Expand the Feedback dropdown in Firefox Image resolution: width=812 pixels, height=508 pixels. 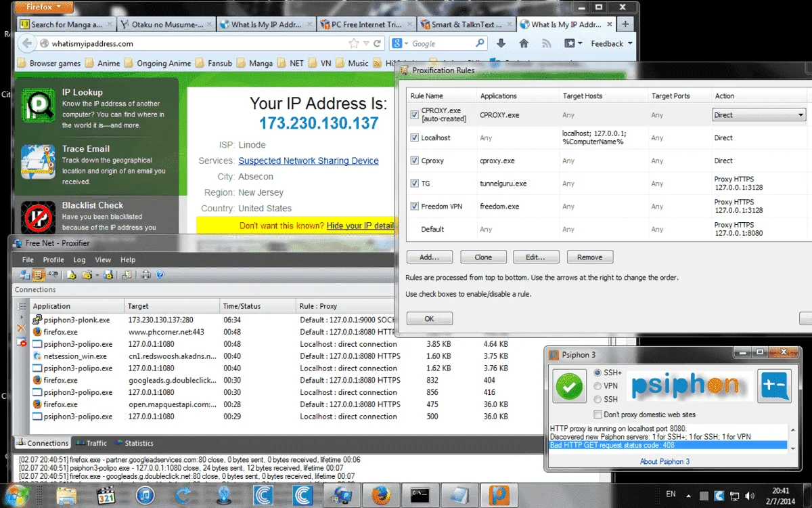[612, 43]
